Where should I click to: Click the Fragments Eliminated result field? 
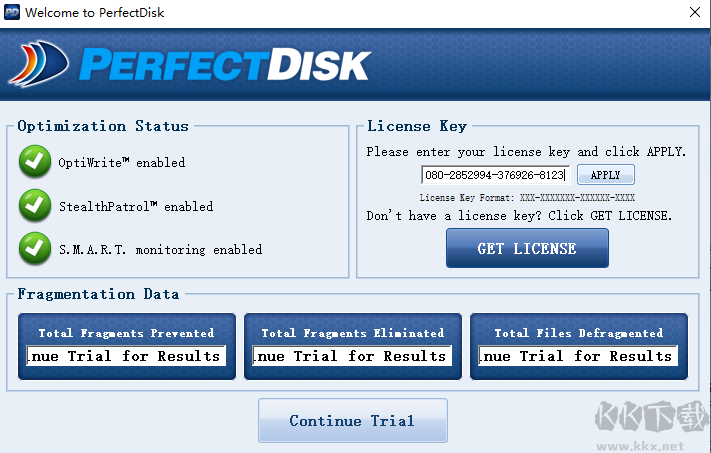coord(352,356)
